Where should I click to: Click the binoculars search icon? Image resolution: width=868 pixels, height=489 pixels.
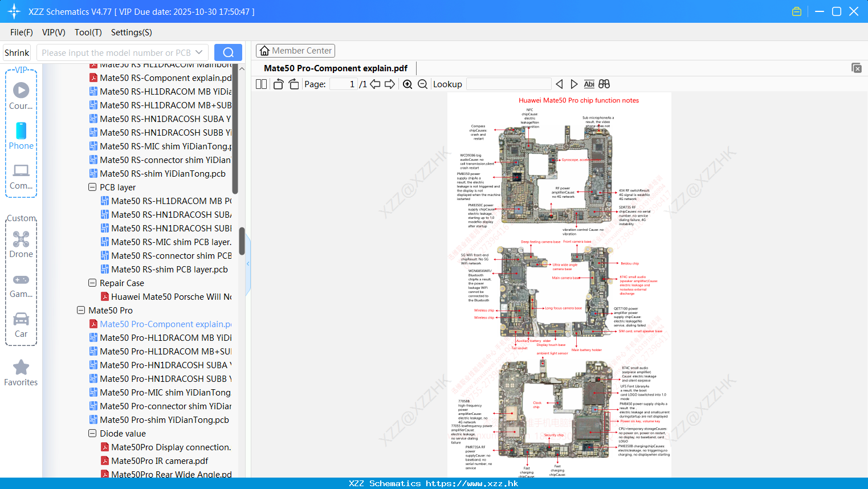(604, 84)
